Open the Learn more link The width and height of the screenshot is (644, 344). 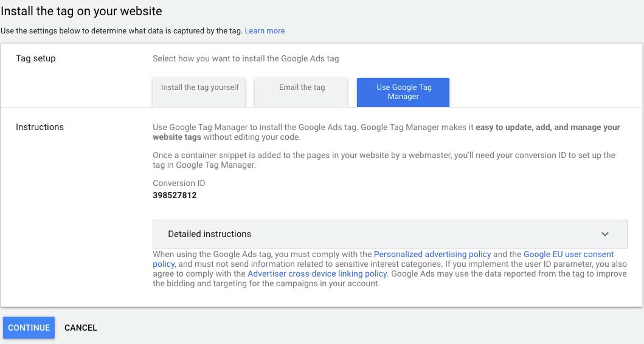265,31
